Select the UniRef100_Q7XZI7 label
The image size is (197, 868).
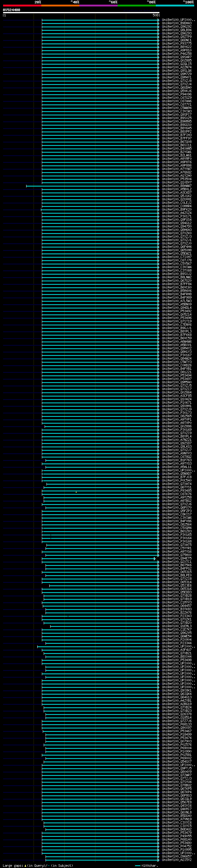[177, 389]
